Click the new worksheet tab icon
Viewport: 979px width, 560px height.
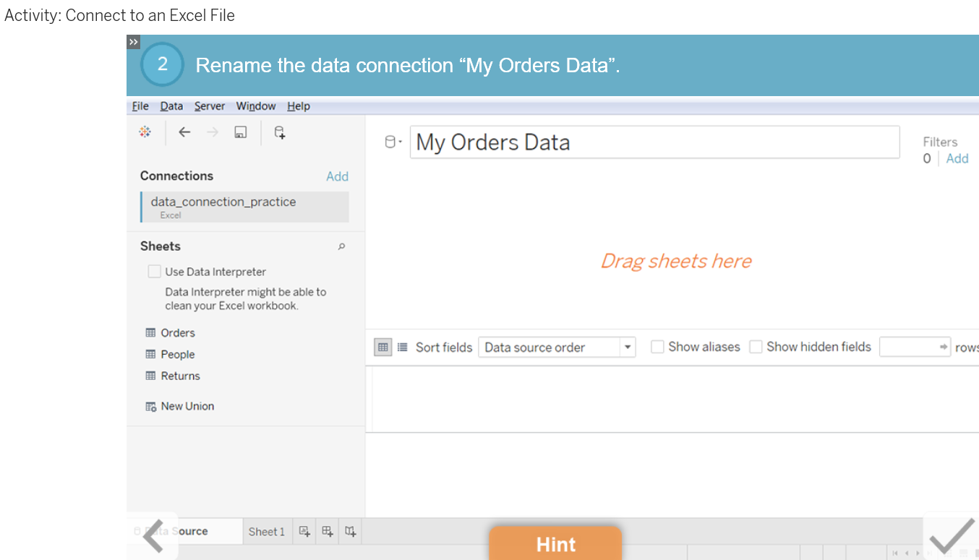pos(304,531)
